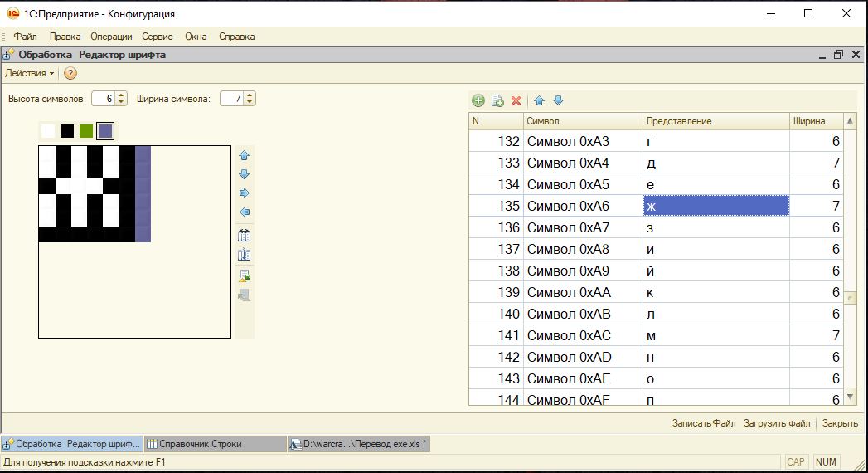Click the Записать Файл button

(x=704, y=423)
